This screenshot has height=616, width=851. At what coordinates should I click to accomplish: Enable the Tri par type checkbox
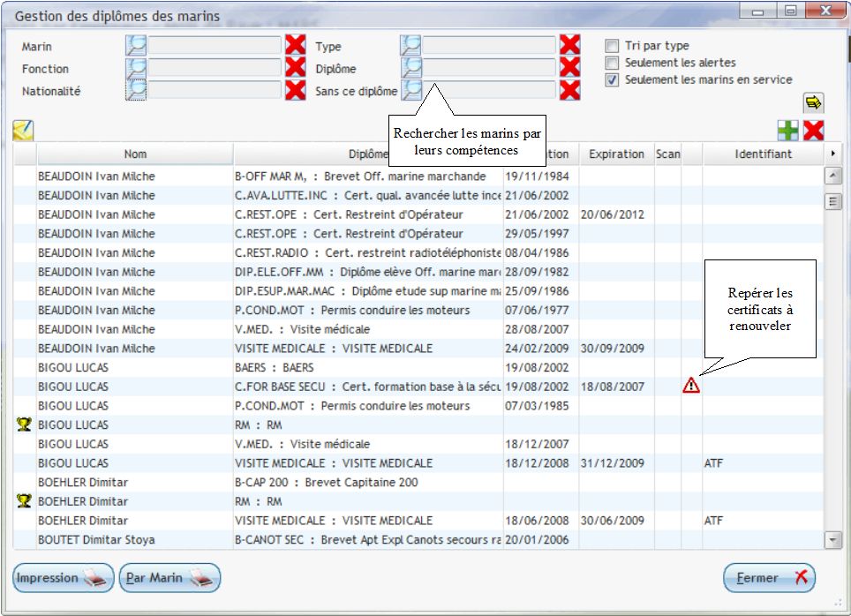612,46
